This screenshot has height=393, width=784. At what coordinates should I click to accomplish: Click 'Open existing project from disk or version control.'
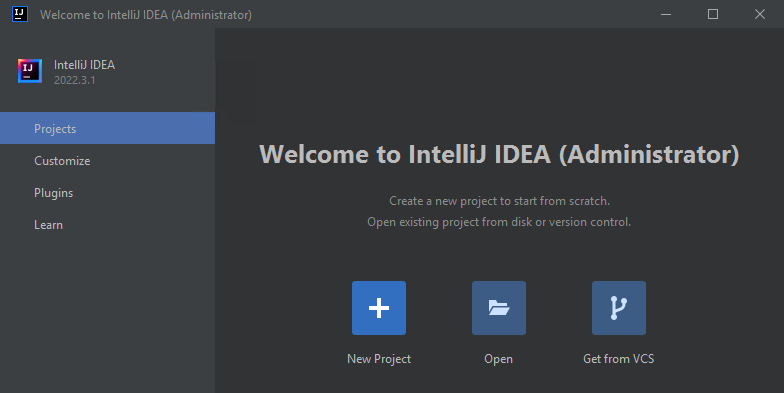[x=499, y=222]
